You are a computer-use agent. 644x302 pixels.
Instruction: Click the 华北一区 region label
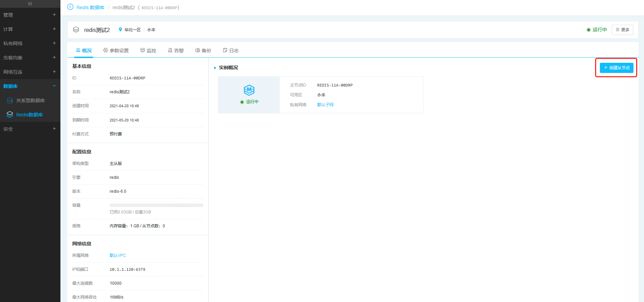pos(132,30)
